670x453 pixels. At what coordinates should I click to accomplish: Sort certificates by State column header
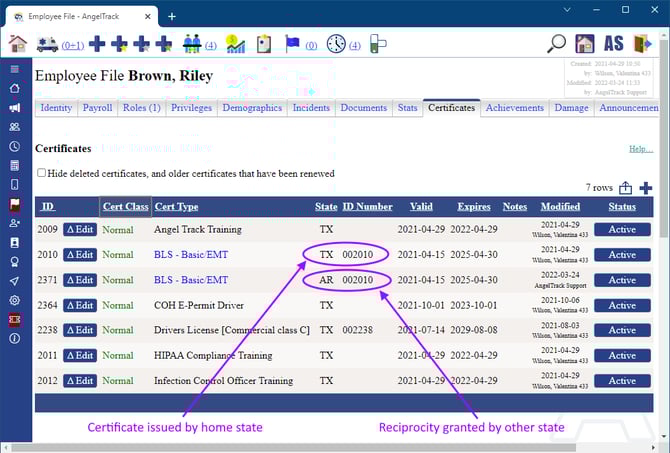326,207
